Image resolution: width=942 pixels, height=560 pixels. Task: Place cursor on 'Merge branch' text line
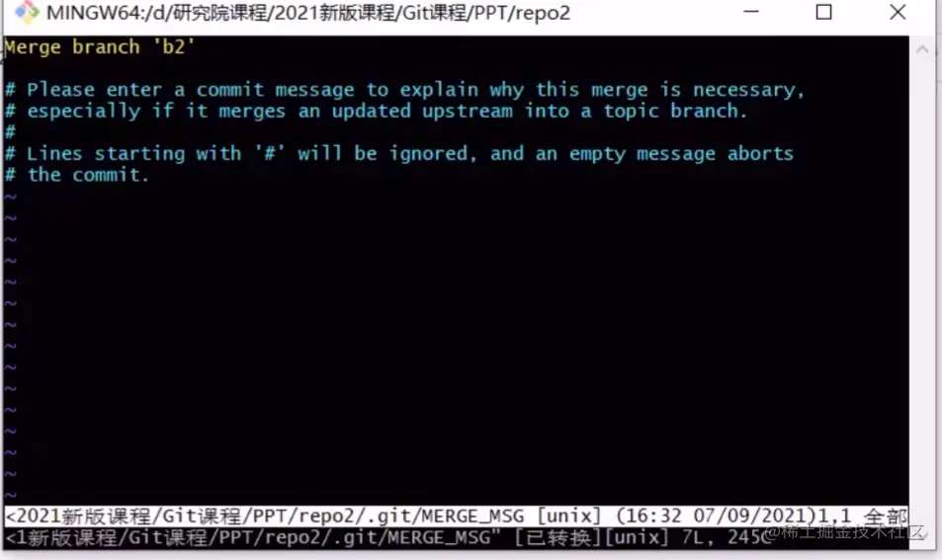coord(100,46)
